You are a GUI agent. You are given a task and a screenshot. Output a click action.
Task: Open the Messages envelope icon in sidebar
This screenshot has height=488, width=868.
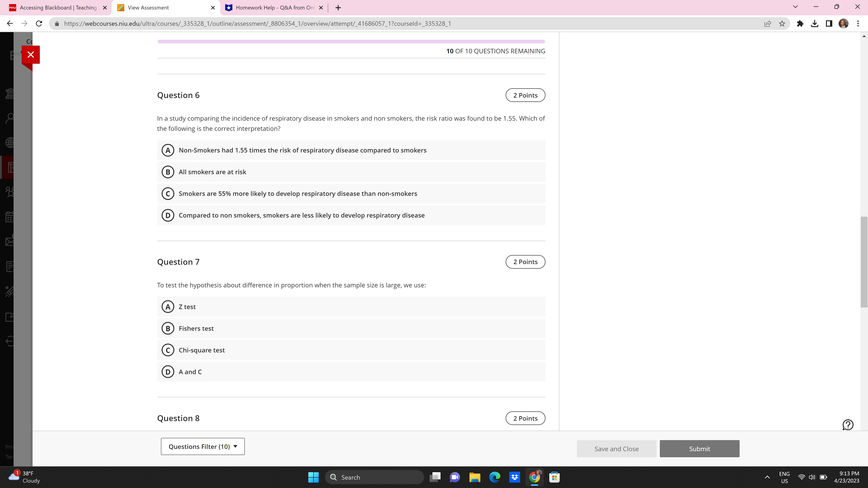tap(10, 242)
